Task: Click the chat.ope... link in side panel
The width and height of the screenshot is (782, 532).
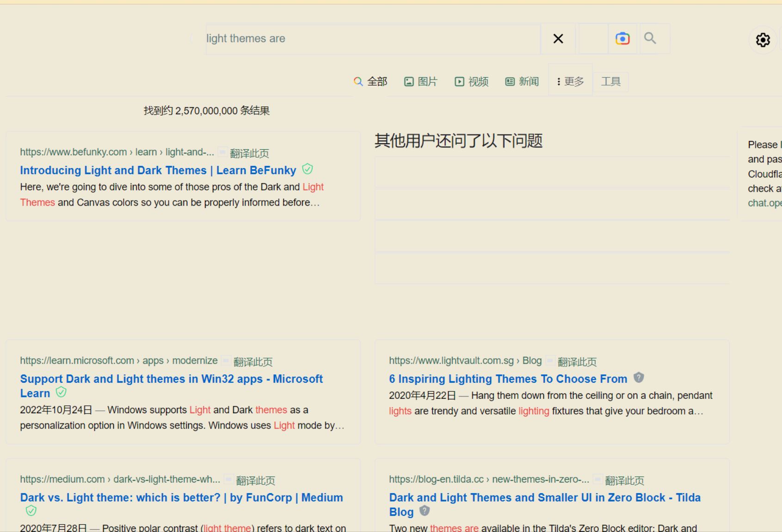Action: click(x=765, y=203)
